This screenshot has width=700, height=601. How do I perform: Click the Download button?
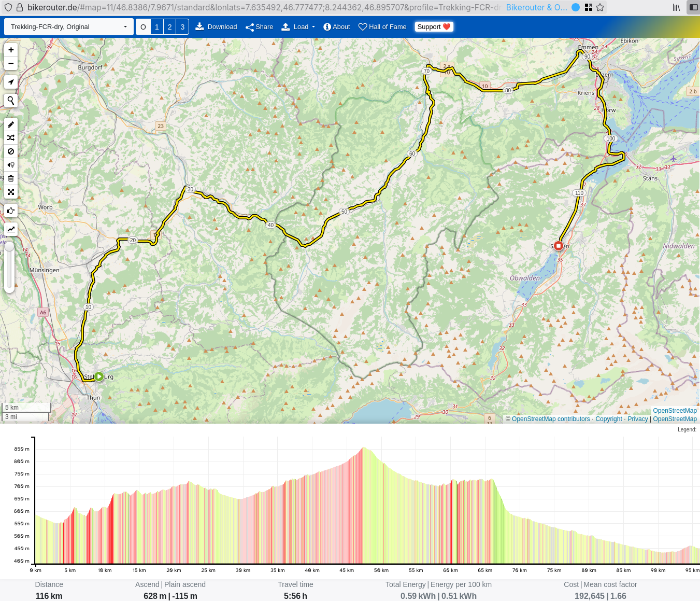point(216,27)
